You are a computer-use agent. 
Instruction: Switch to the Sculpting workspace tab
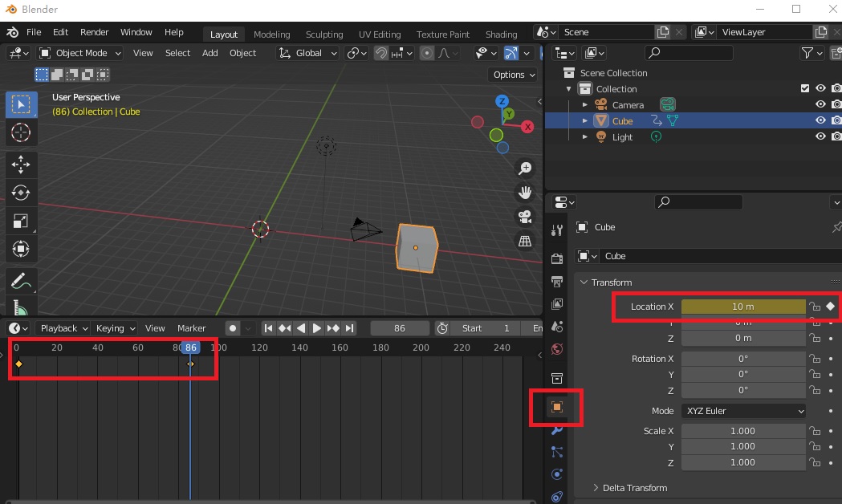323,35
